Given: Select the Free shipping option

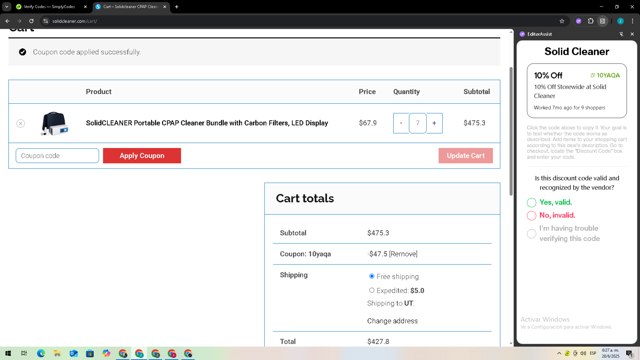Looking at the screenshot, I should point(371,276).
